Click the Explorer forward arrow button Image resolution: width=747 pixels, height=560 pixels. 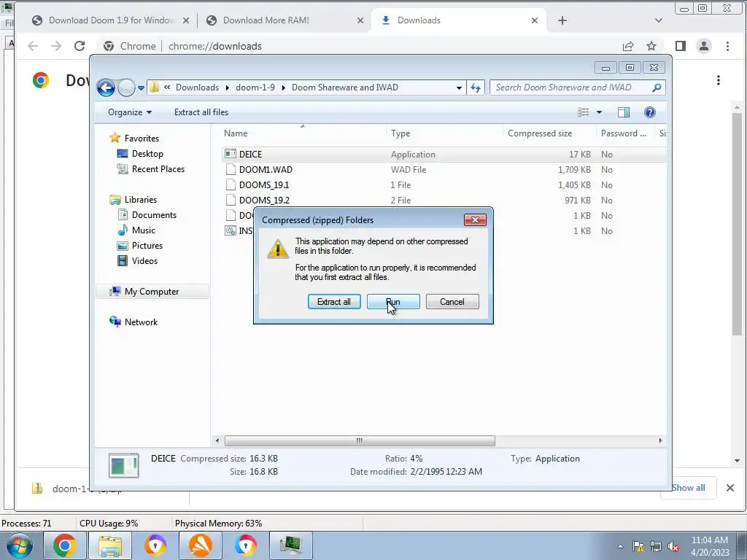pyautogui.click(x=126, y=87)
